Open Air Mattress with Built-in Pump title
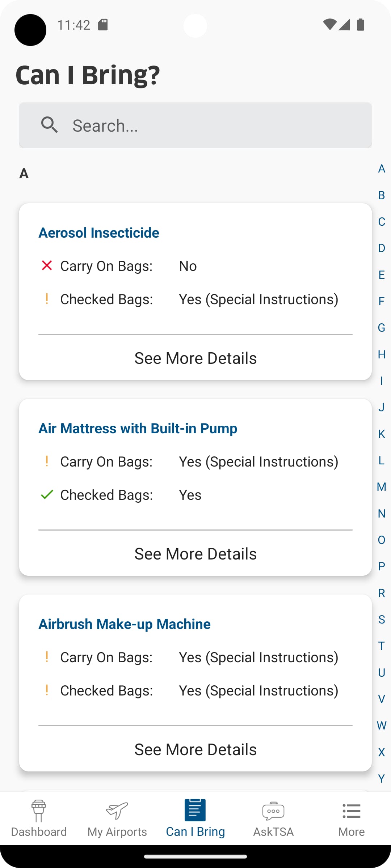Viewport: 391px width, 868px height. pos(138,429)
